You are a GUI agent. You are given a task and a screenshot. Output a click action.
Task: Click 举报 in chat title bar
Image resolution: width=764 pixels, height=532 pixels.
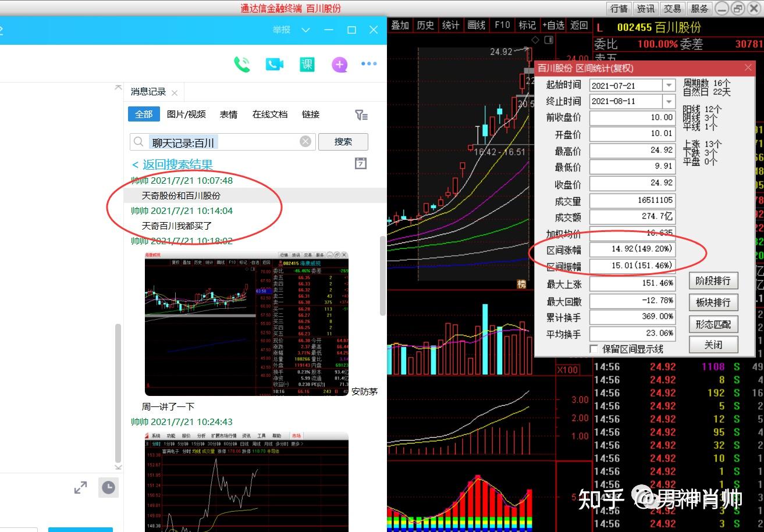tap(282, 30)
